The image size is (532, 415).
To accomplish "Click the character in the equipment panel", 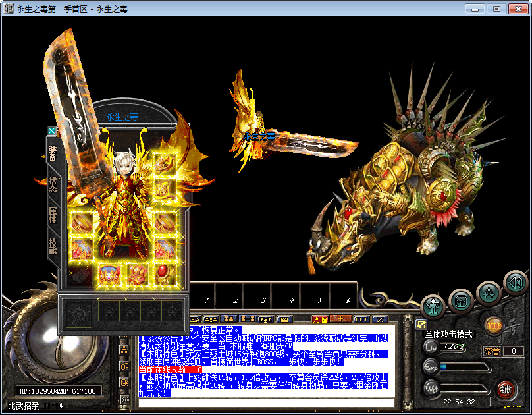I will tap(126, 207).
